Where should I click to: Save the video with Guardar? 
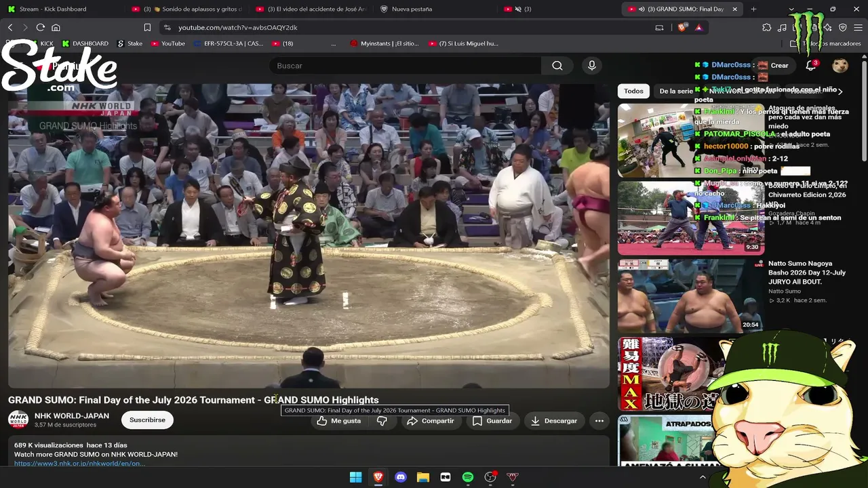click(x=492, y=421)
